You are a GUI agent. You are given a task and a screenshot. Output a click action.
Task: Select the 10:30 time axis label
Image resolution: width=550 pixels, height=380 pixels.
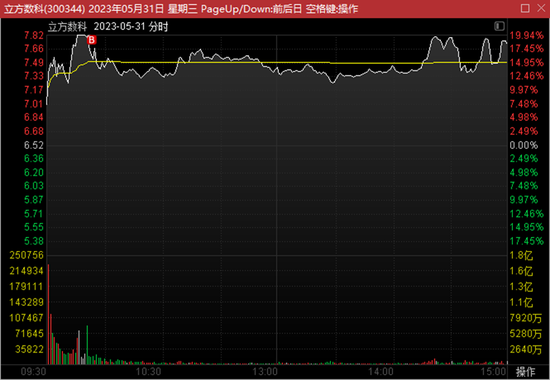148,372
